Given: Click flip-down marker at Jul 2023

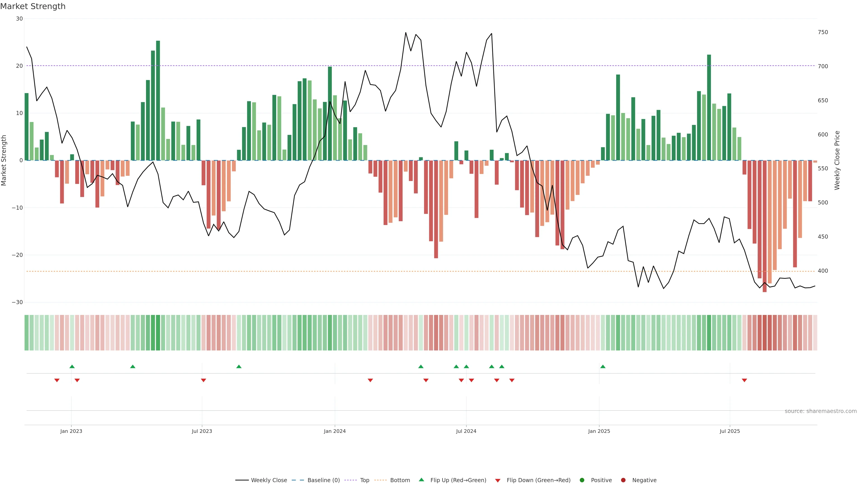Looking at the screenshot, I should (203, 380).
